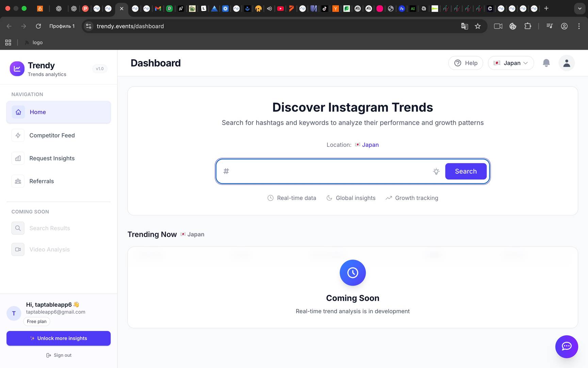Expand the browser tab list chevron
Viewport: 588px width, 368px height.
(579, 9)
